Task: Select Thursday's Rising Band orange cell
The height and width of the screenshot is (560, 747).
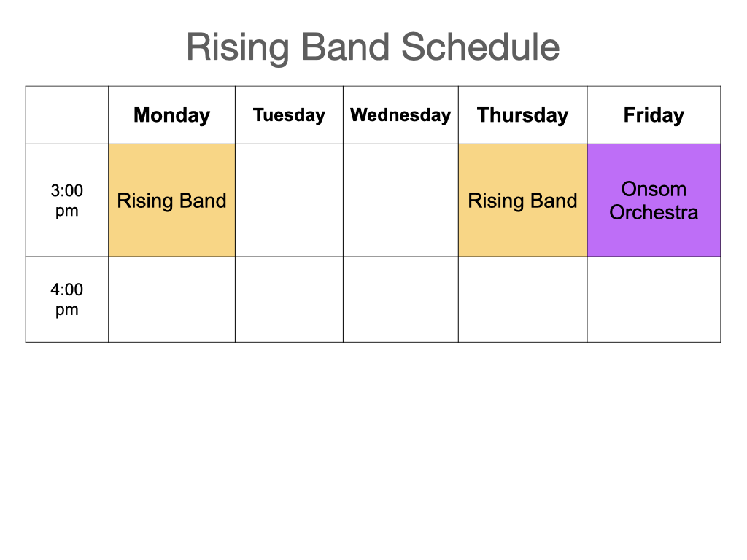Action: tap(522, 201)
